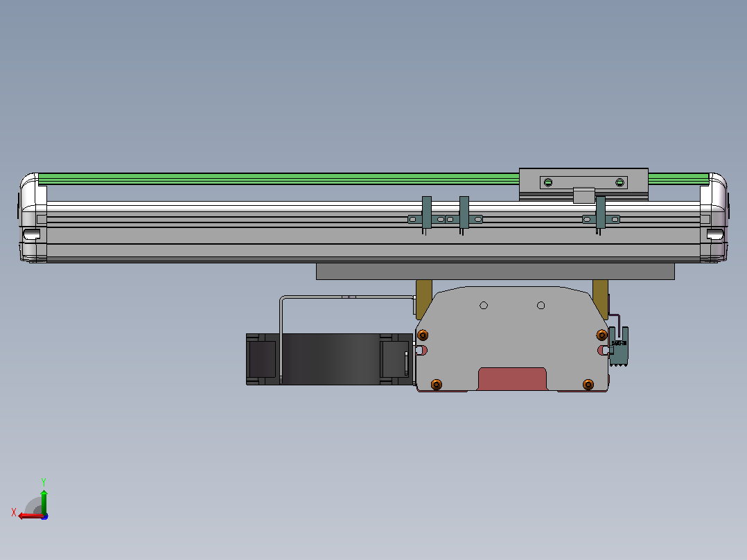Select the green belt strip on the rail top
The image size is (747, 560).
point(279,179)
